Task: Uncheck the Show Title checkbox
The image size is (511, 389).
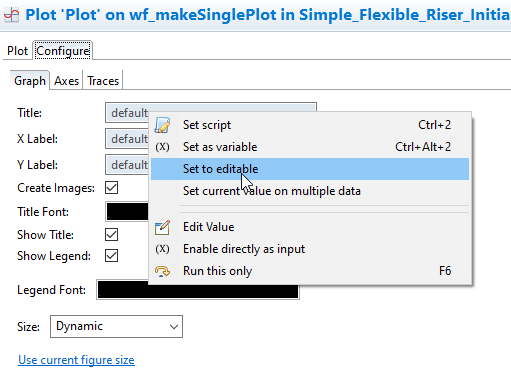Action: [111, 235]
